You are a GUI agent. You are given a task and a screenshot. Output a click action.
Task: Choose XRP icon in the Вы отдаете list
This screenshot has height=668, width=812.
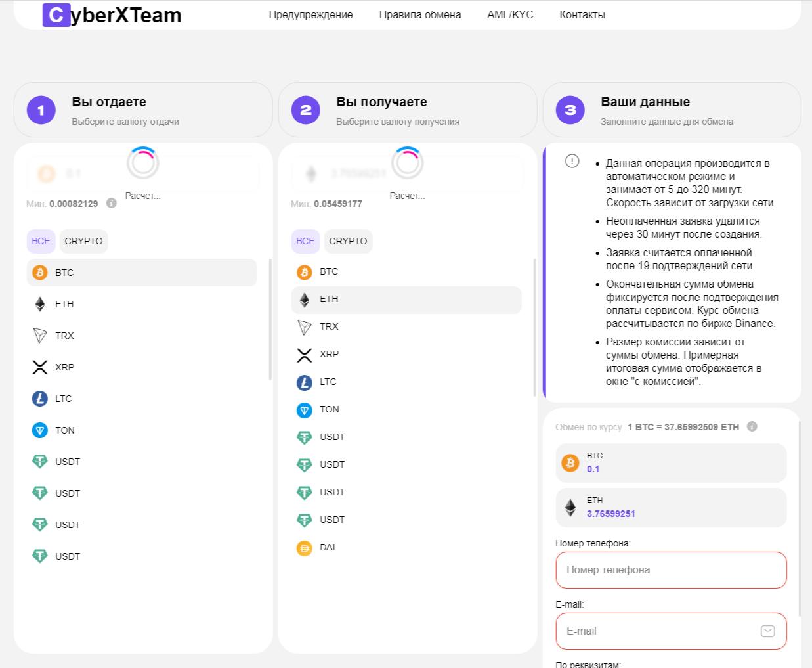point(40,367)
